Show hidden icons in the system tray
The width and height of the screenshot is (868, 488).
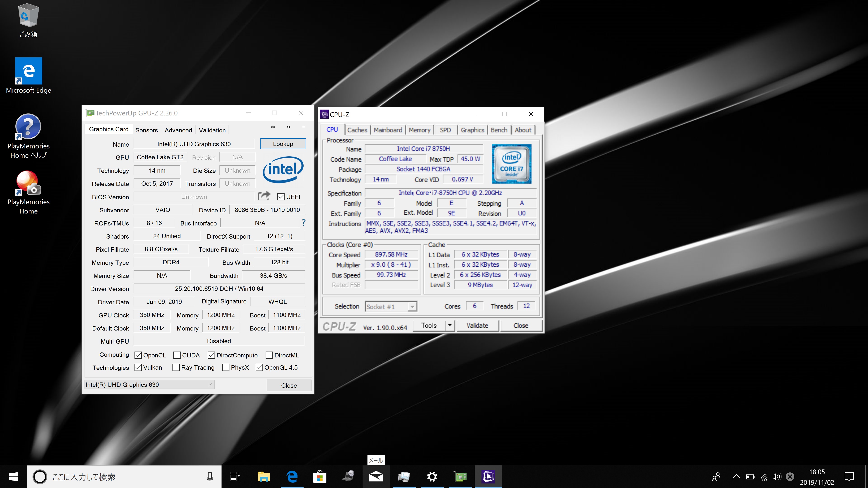pyautogui.click(x=736, y=476)
